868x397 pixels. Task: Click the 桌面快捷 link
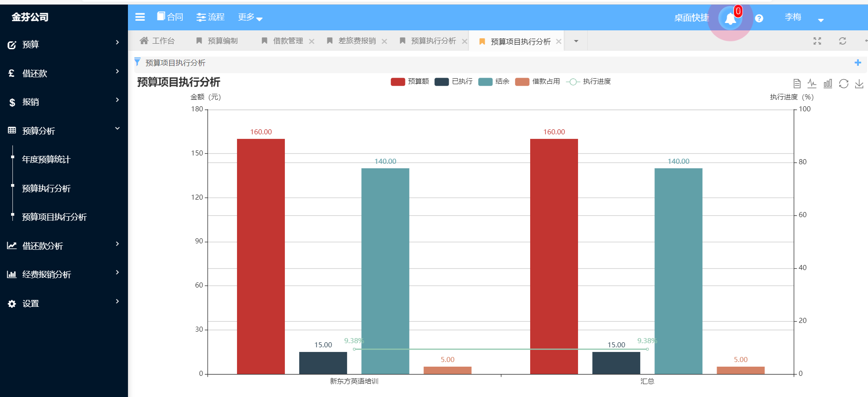[x=691, y=17]
